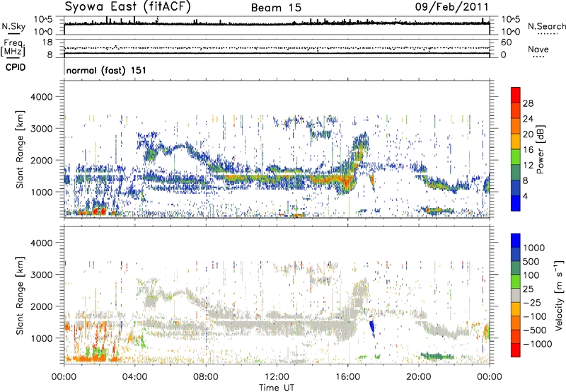Pick the red bottom segment of Velocity colorbar
Viewport: 566px width, 392px height.
click(x=516, y=350)
